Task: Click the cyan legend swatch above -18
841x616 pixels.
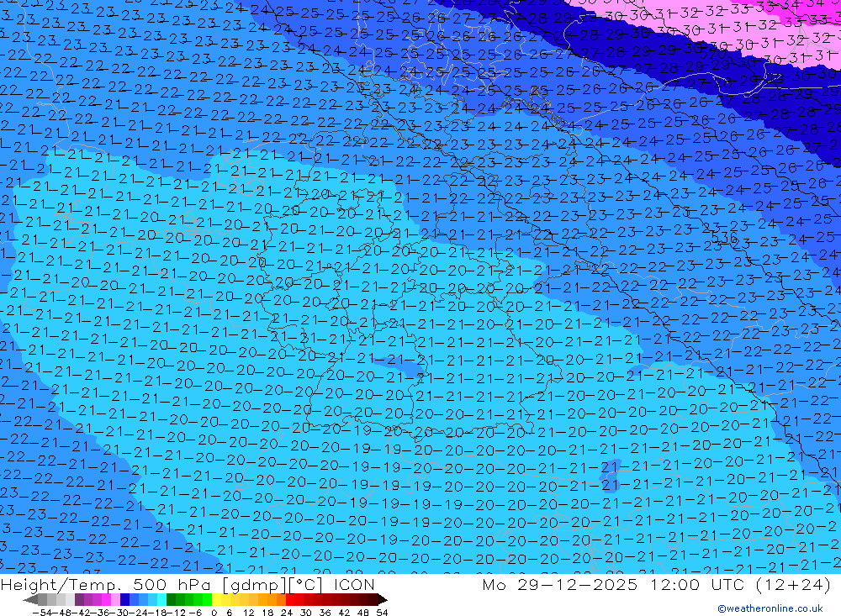Action: point(161,600)
